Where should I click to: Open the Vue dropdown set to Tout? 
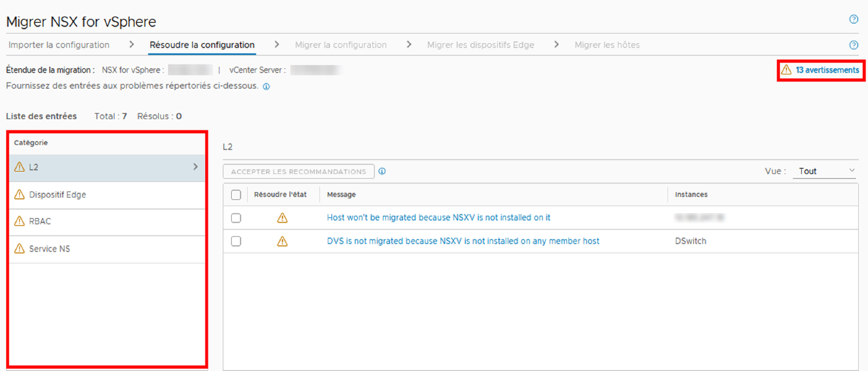click(x=824, y=171)
